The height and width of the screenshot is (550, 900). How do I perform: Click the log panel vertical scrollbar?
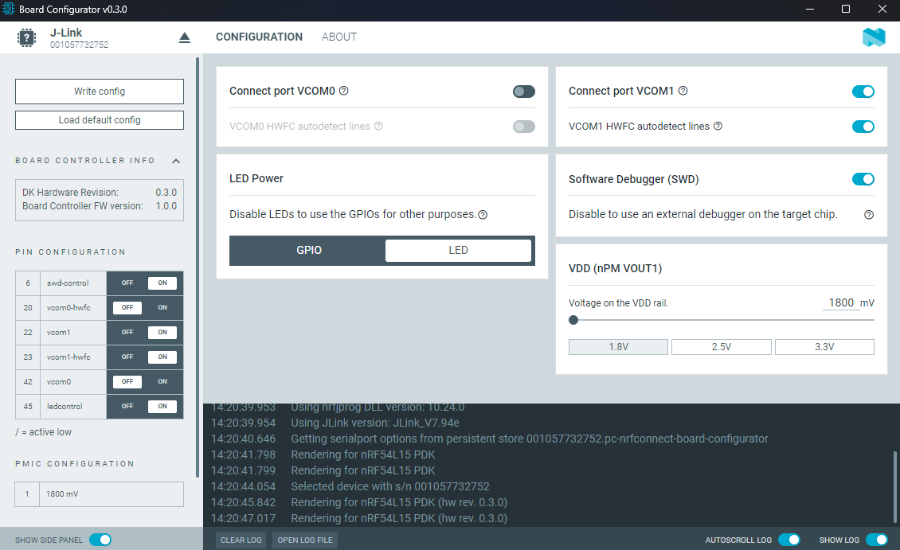(894, 487)
